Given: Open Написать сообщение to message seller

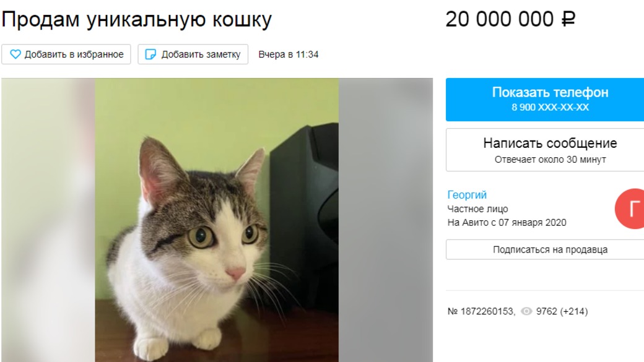Looking at the screenshot, I should (x=545, y=150).
